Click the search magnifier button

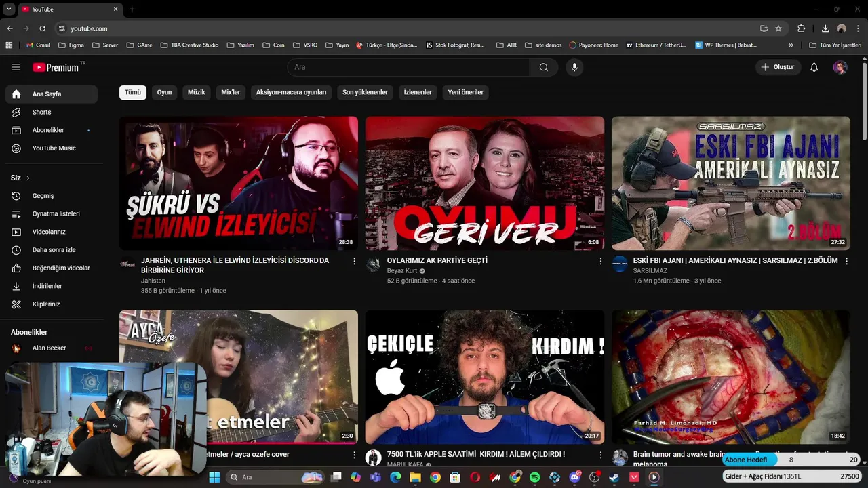pos(544,67)
